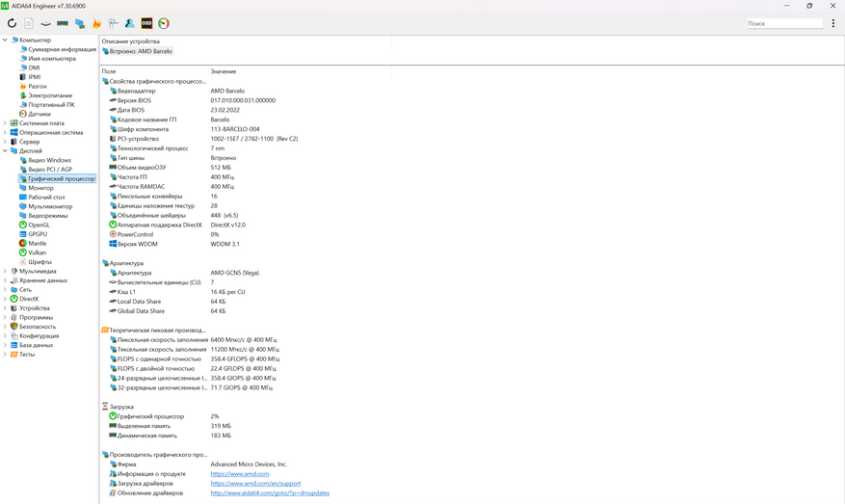Select the Безопасность tree node label
This screenshot has height=504, width=845.
tap(38, 327)
